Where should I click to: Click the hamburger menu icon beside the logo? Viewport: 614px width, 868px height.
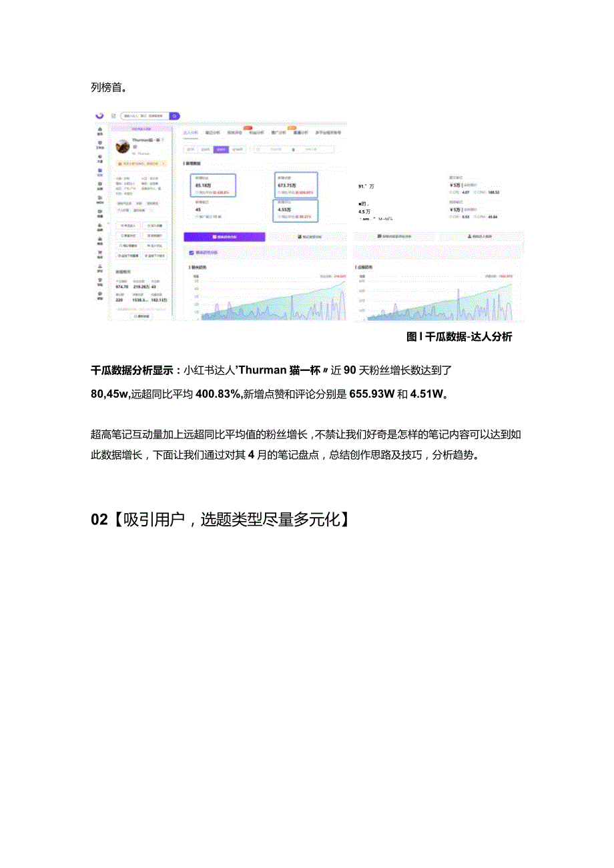[113, 116]
